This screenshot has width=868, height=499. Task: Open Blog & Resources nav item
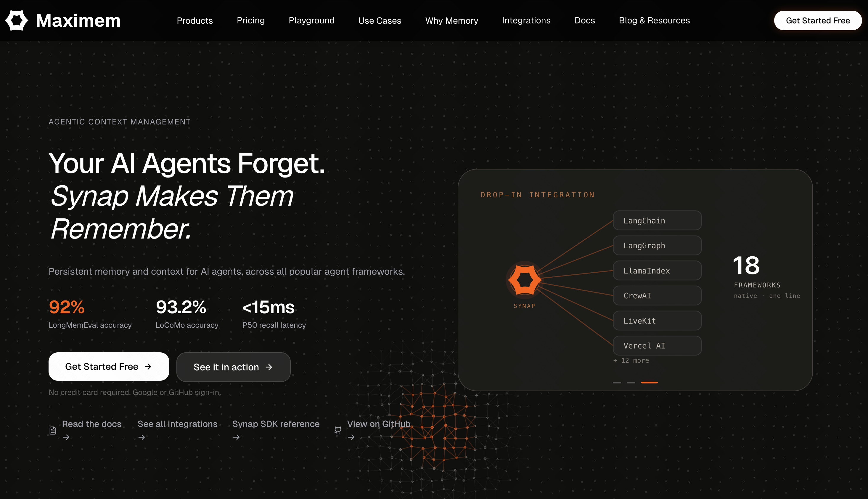click(x=654, y=20)
